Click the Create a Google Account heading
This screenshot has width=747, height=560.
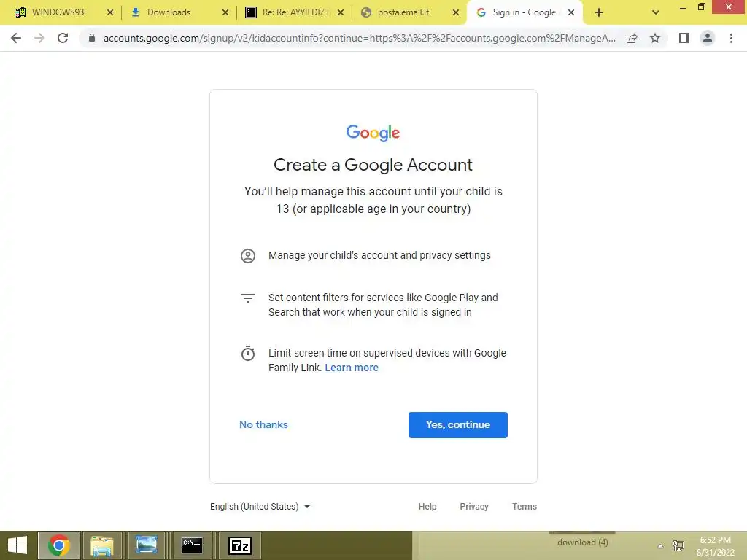(373, 165)
